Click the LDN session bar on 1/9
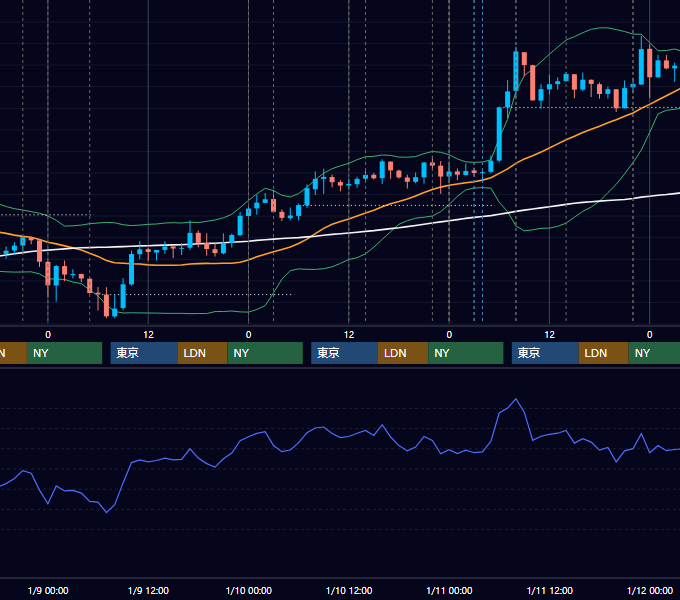 coord(203,353)
